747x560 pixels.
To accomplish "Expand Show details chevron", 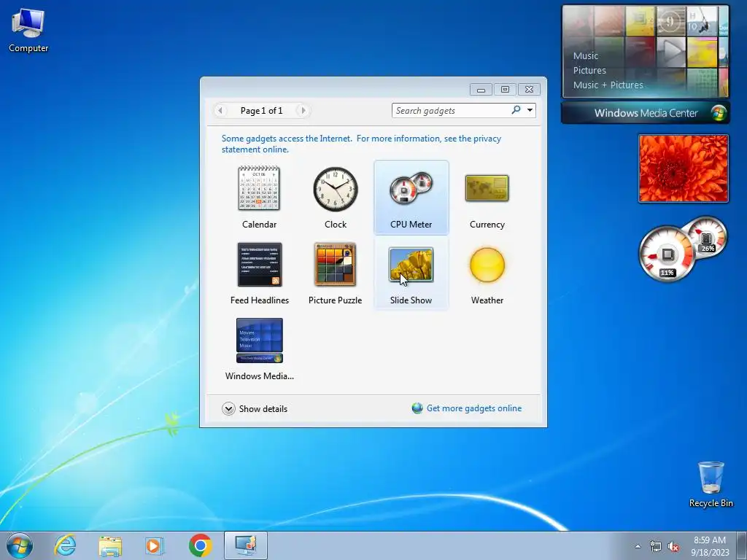I will 228,408.
